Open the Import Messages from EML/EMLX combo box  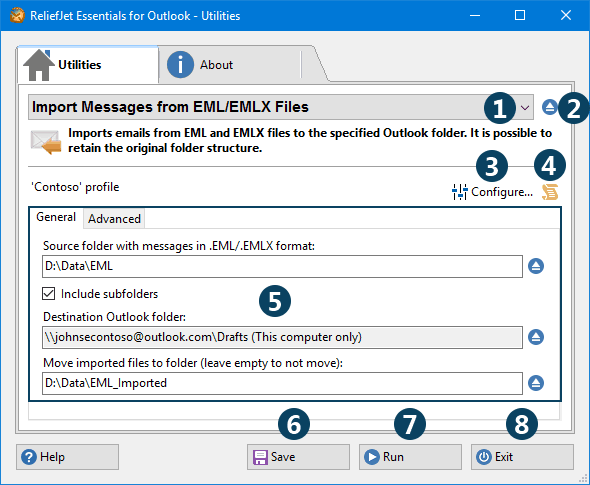tap(281, 107)
